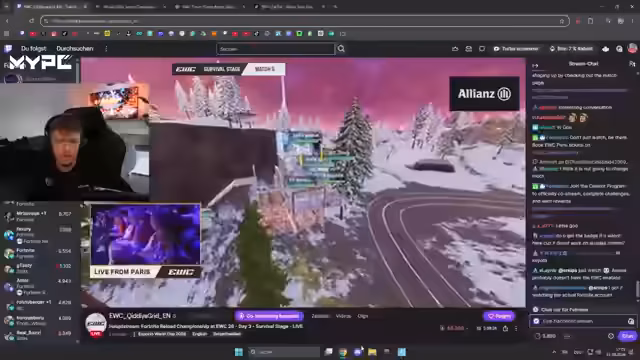Click the share icon below the stream
The image size is (640, 360).
pyautogui.click(x=505, y=329)
